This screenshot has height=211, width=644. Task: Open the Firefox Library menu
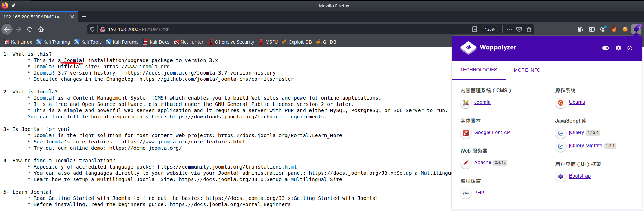click(x=581, y=29)
